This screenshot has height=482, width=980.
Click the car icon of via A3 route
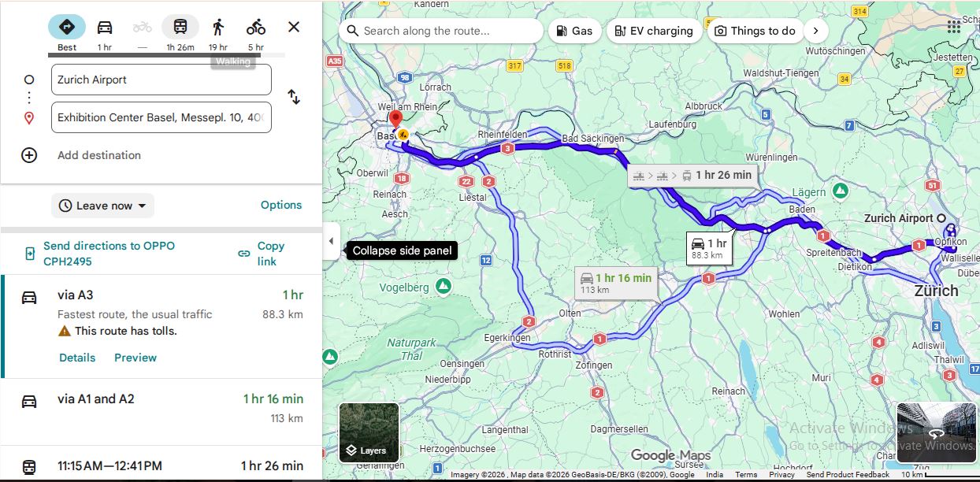pyautogui.click(x=29, y=298)
